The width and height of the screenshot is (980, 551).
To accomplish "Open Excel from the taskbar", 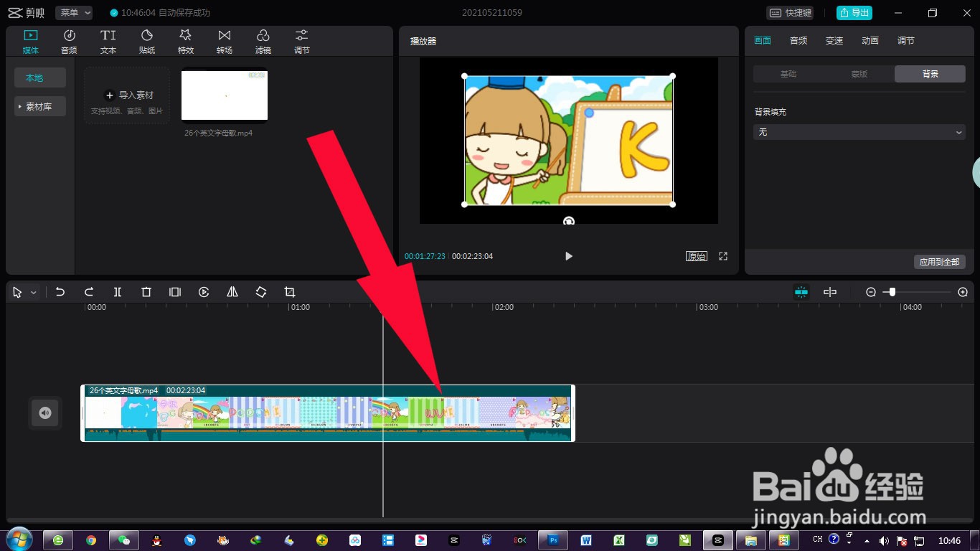I will [x=618, y=540].
